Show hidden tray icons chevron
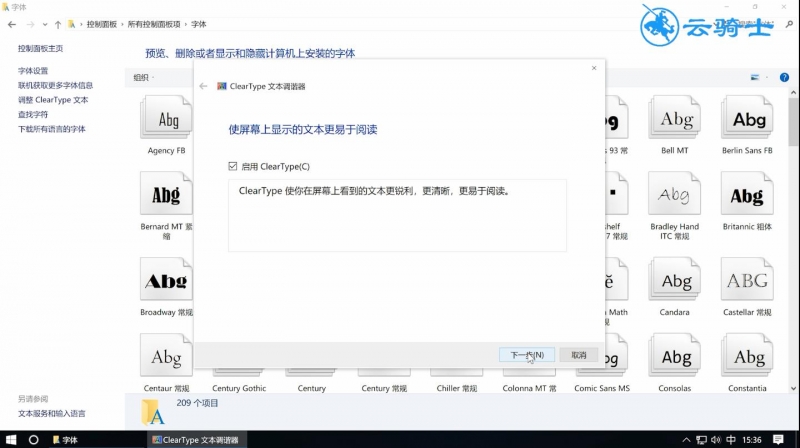 [x=686, y=440]
